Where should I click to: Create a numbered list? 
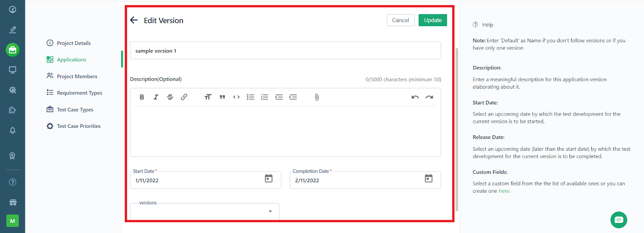264,97
